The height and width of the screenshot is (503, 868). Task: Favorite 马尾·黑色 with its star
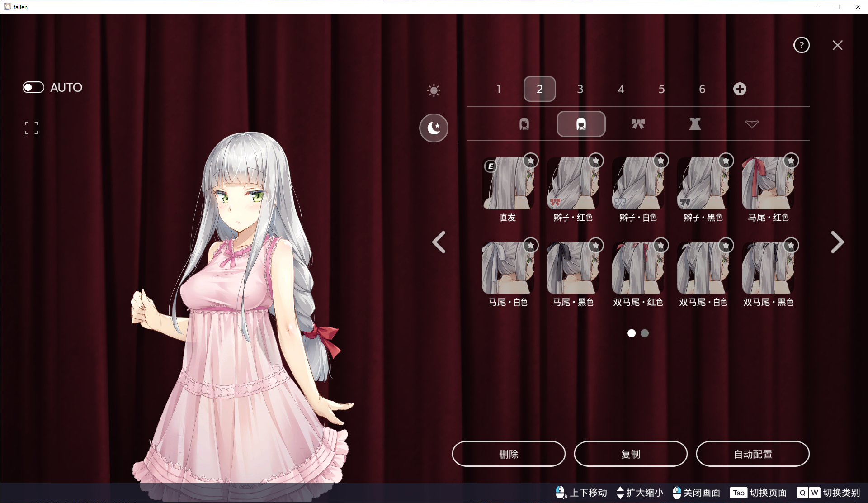click(x=596, y=245)
